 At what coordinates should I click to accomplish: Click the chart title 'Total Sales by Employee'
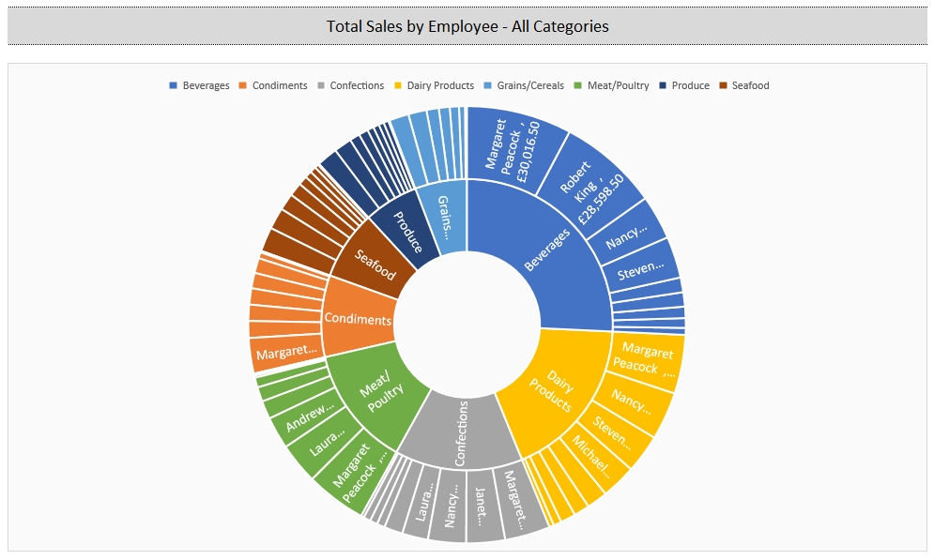(x=467, y=26)
